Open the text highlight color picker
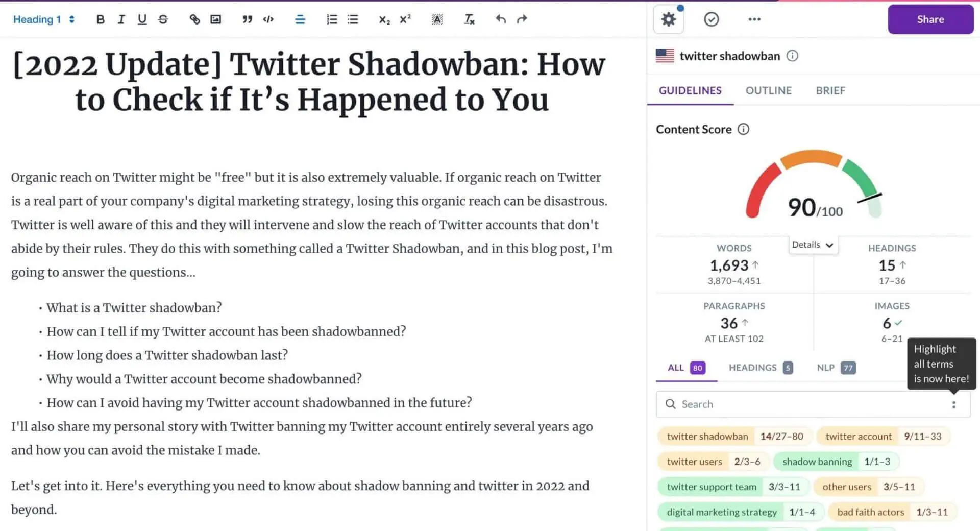Image resolution: width=980 pixels, height=531 pixels. point(437,19)
